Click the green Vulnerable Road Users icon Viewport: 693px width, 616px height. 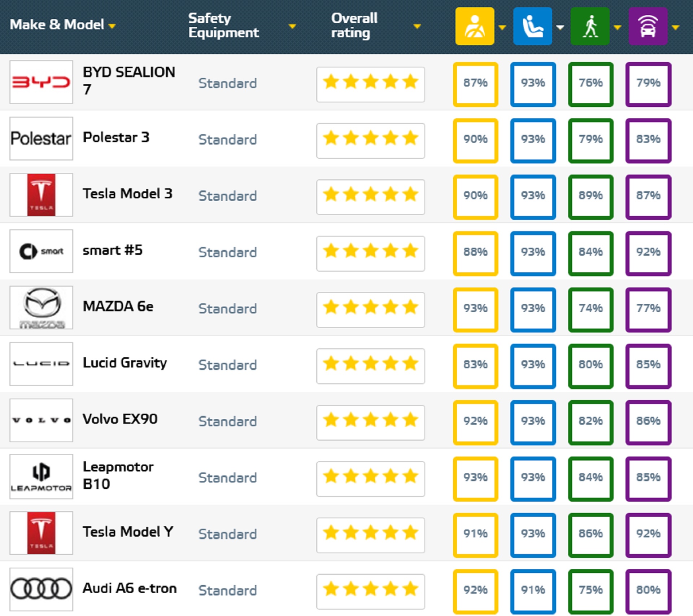point(590,26)
